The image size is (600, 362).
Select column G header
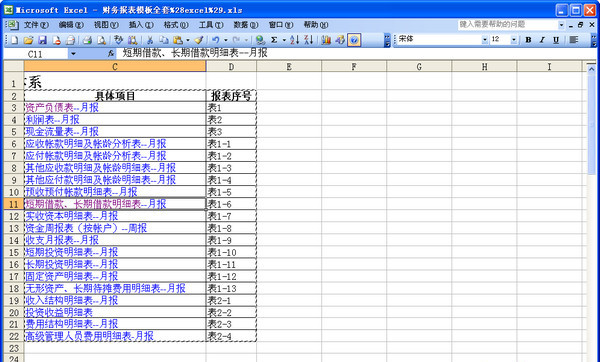coord(419,67)
